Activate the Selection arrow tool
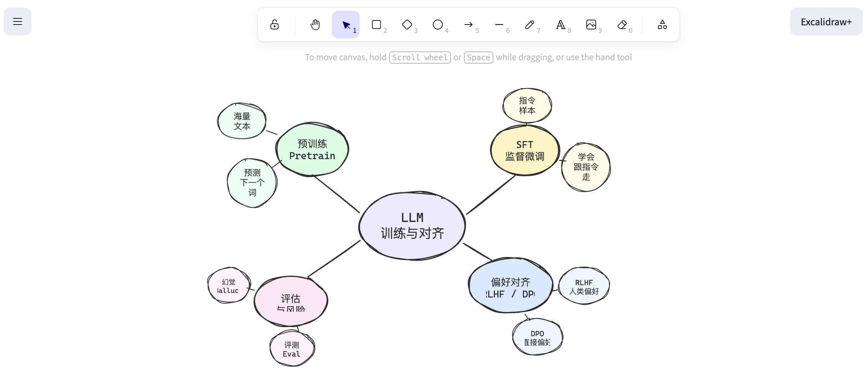This screenshot has height=388, width=868. 346,25
